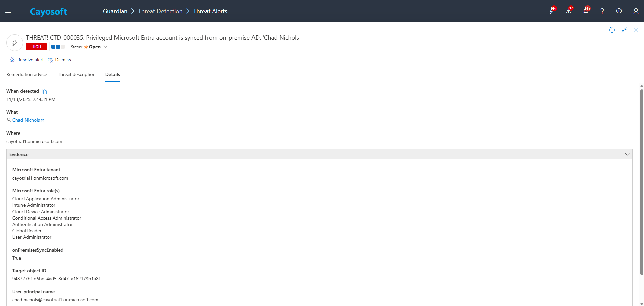Copy the When detected timestamp
The image size is (644, 306).
[44, 91]
